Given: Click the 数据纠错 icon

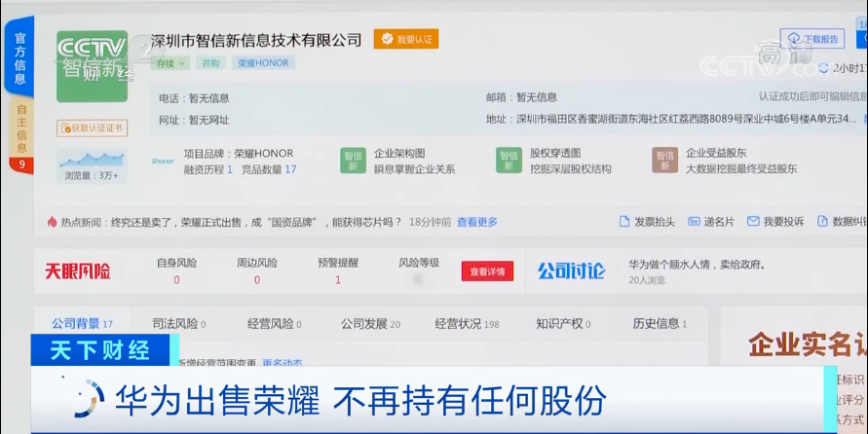Looking at the screenshot, I should click(x=822, y=222).
